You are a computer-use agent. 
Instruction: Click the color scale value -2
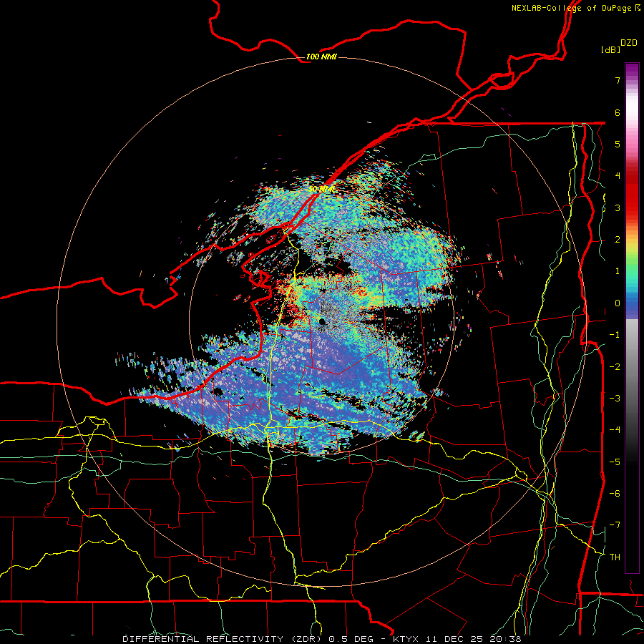tap(615, 366)
